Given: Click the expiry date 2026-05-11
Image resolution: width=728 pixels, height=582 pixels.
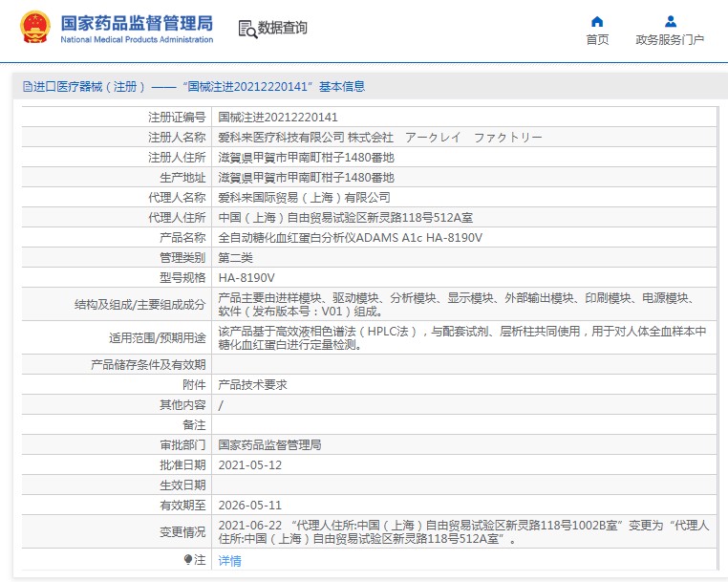Looking at the screenshot, I should pyautogui.click(x=250, y=505).
